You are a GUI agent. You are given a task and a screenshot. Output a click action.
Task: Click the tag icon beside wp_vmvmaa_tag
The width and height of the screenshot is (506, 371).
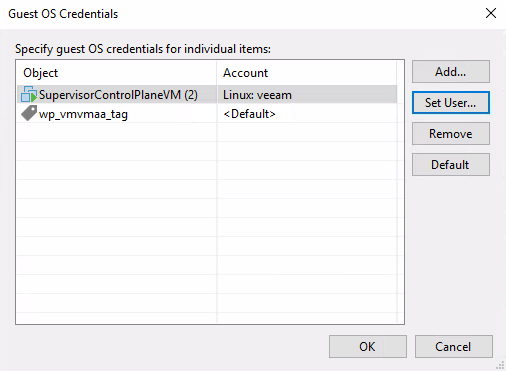(x=29, y=113)
